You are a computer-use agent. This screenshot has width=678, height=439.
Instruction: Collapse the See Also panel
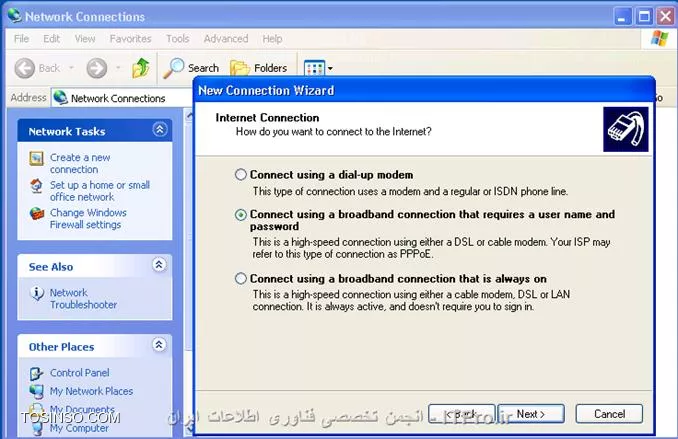[x=159, y=265]
